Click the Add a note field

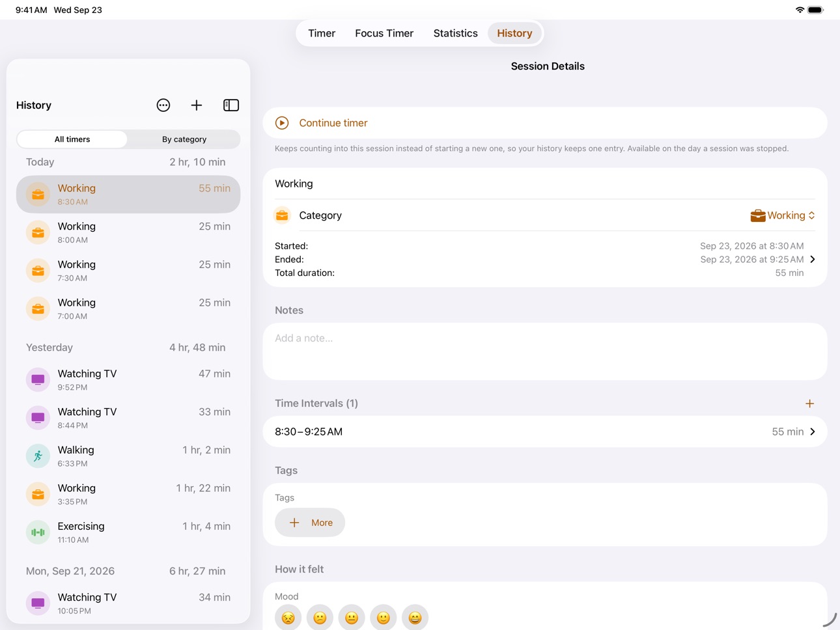pos(545,351)
